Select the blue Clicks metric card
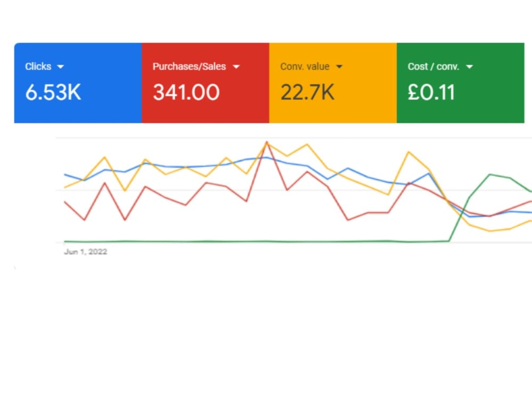 [77, 82]
